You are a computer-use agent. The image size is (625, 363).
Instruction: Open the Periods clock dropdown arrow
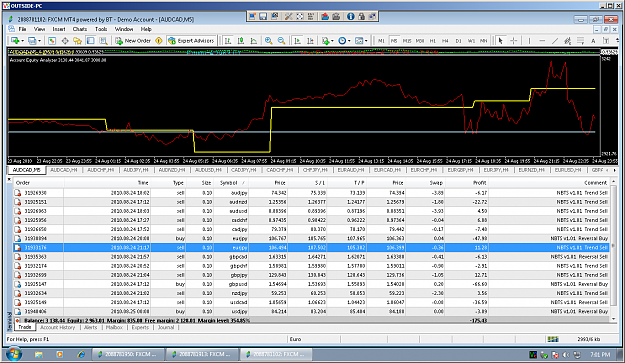349,41
